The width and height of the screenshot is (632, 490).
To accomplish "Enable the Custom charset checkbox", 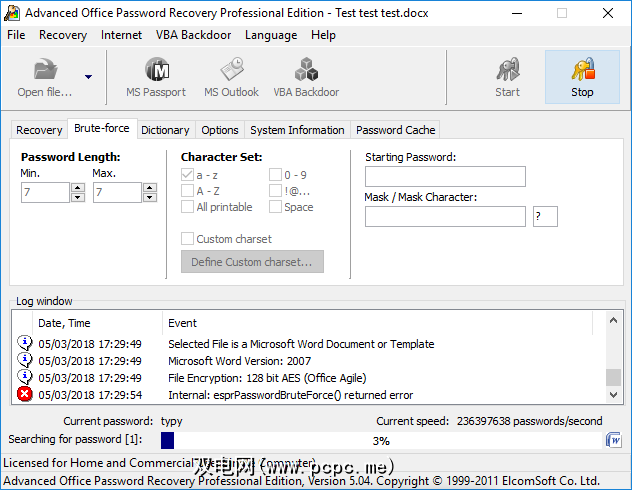I will (187, 239).
